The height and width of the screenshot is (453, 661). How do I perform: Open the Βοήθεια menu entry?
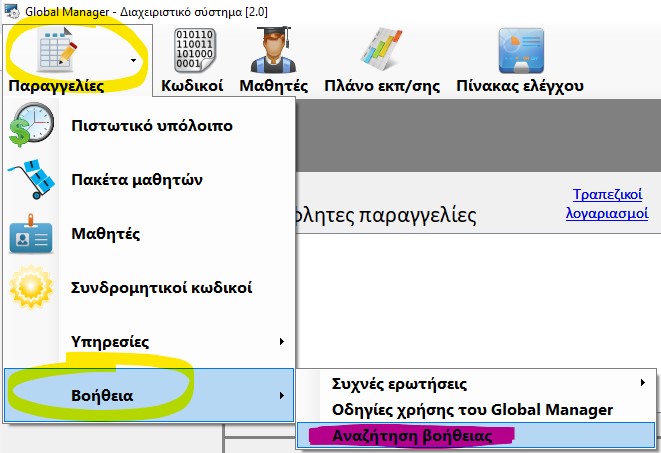click(149, 395)
